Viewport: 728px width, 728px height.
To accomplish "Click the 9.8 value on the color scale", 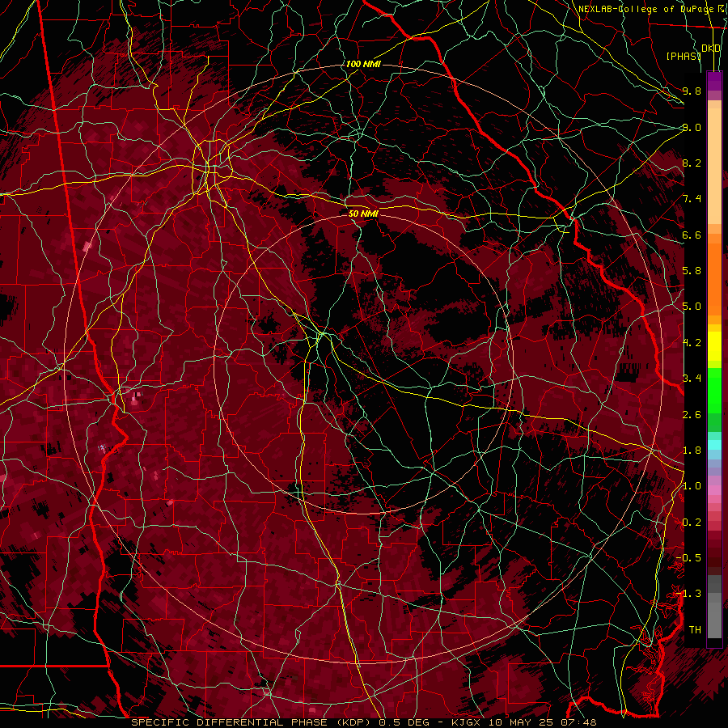I will coord(692,91).
